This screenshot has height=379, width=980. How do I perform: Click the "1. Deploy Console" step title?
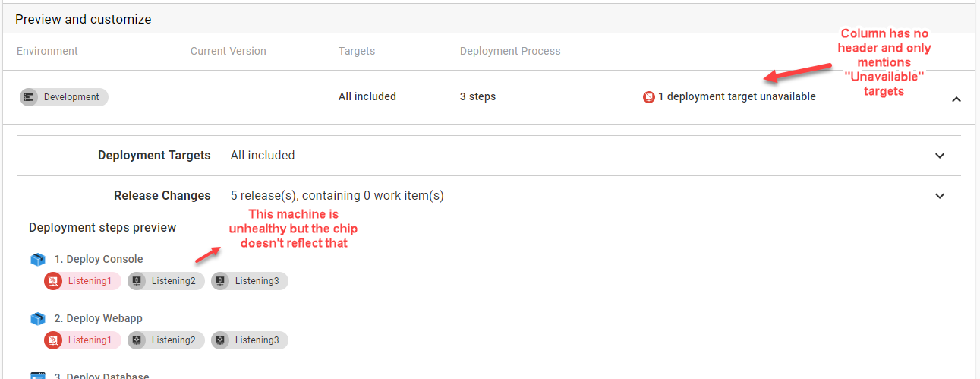tap(99, 259)
